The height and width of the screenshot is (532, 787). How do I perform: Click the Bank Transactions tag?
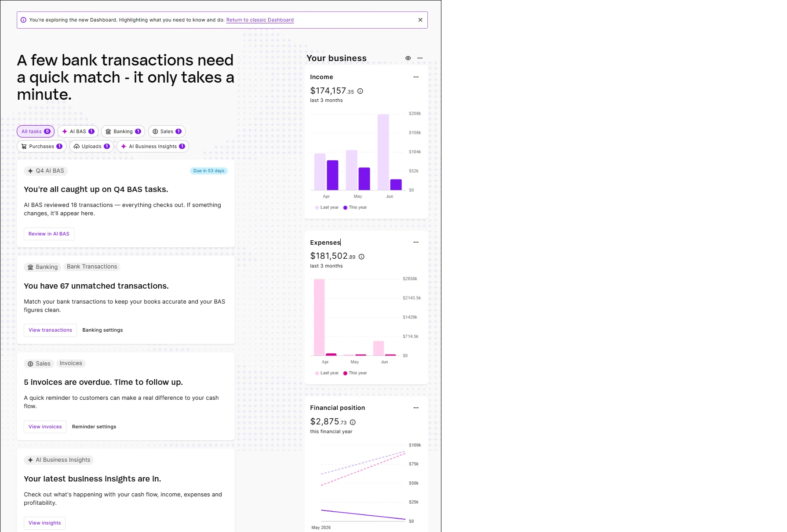point(92,267)
